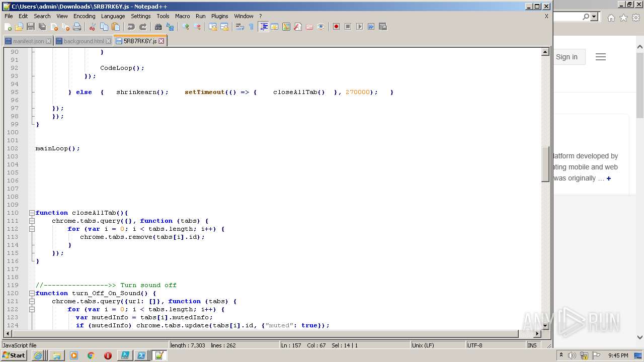This screenshot has height=362, width=644.
Task: Start macro recording with the red circle icon
Action: click(336, 27)
